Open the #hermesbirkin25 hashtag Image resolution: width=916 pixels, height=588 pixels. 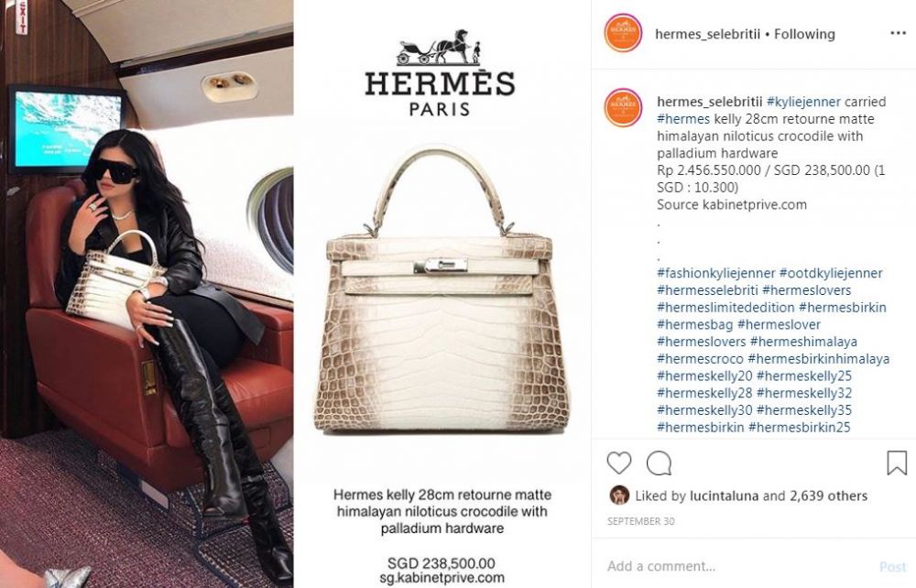point(799,428)
